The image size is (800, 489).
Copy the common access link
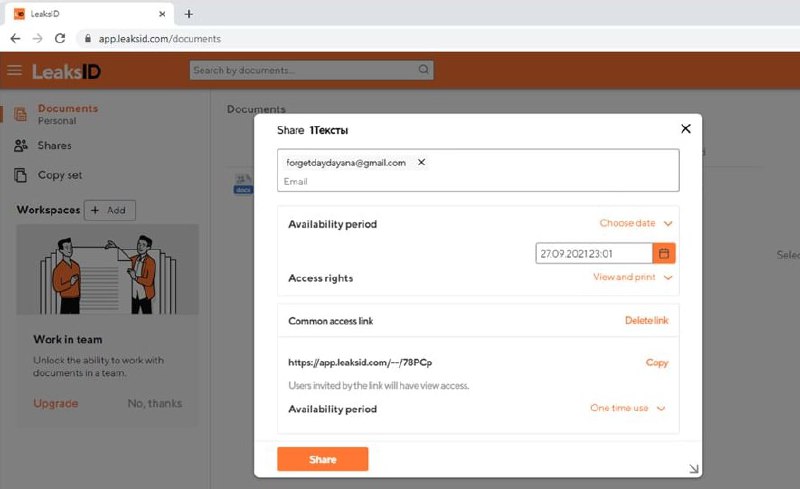tap(657, 362)
